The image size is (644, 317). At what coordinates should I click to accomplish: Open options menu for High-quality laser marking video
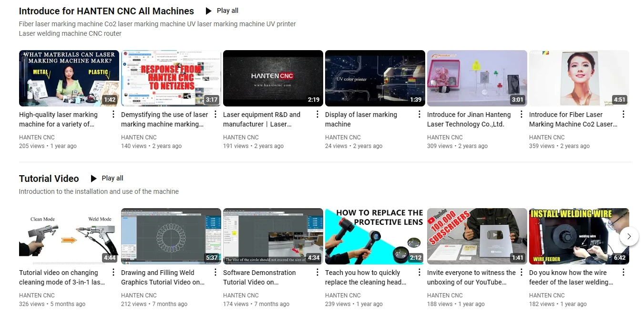click(x=113, y=115)
